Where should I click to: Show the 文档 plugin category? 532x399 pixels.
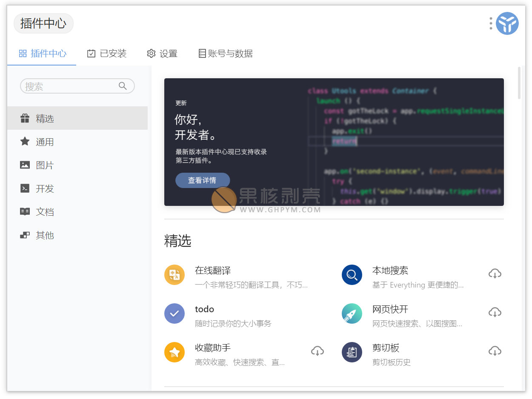click(45, 212)
